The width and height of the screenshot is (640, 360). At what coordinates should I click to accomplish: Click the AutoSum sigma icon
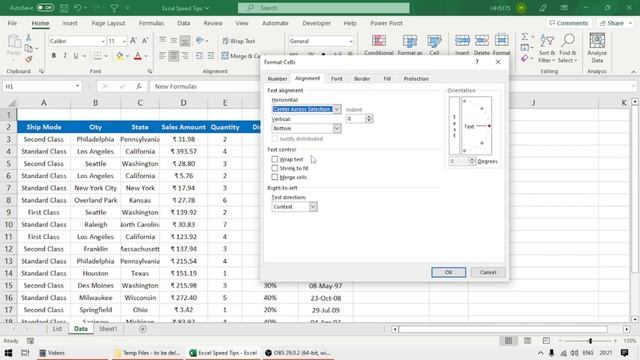[525, 37]
